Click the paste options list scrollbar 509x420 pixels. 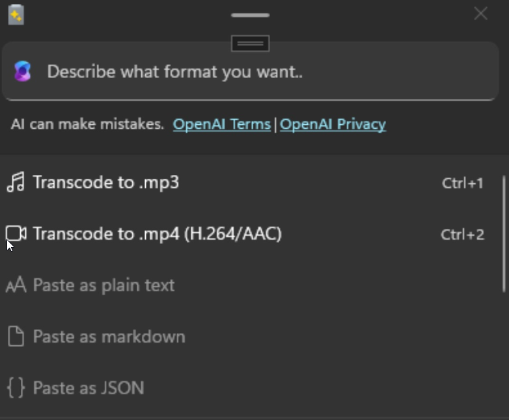click(504, 233)
